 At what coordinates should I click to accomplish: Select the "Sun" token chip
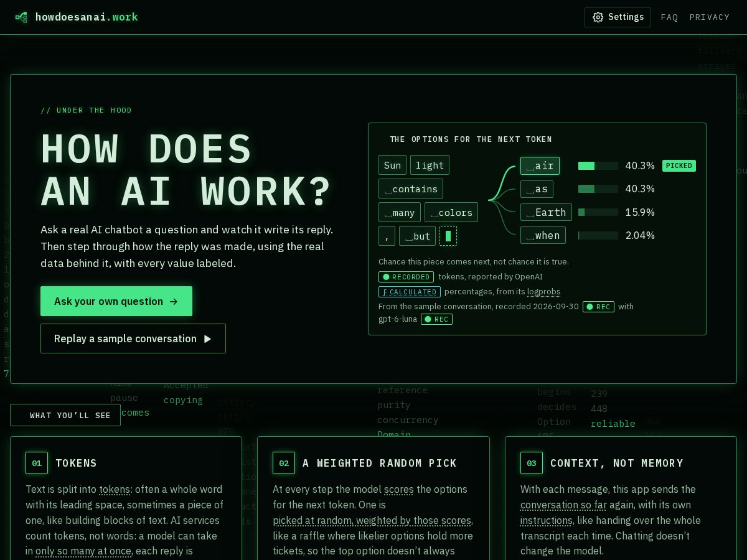(x=392, y=165)
